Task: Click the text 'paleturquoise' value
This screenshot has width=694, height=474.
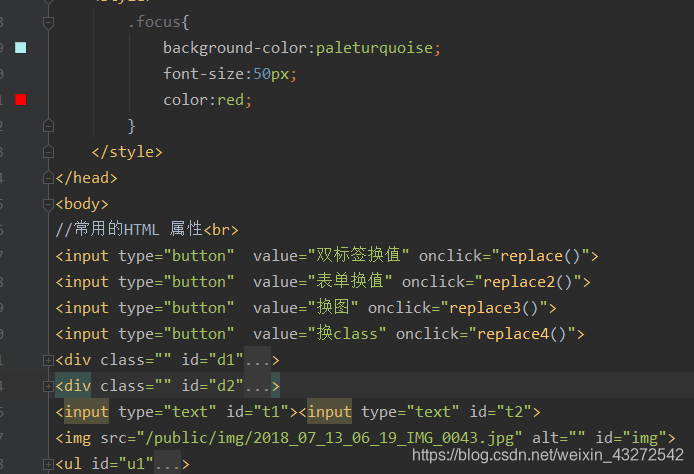Action: pyautogui.click(x=374, y=48)
